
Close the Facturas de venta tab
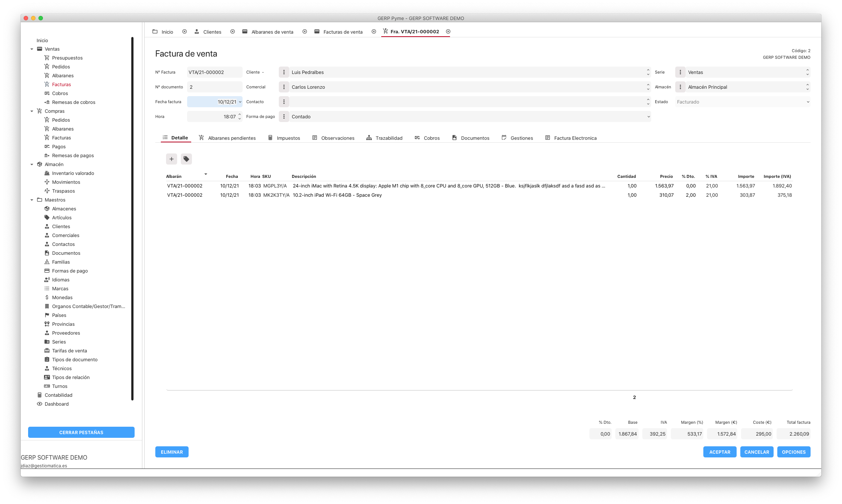(374, 32)
